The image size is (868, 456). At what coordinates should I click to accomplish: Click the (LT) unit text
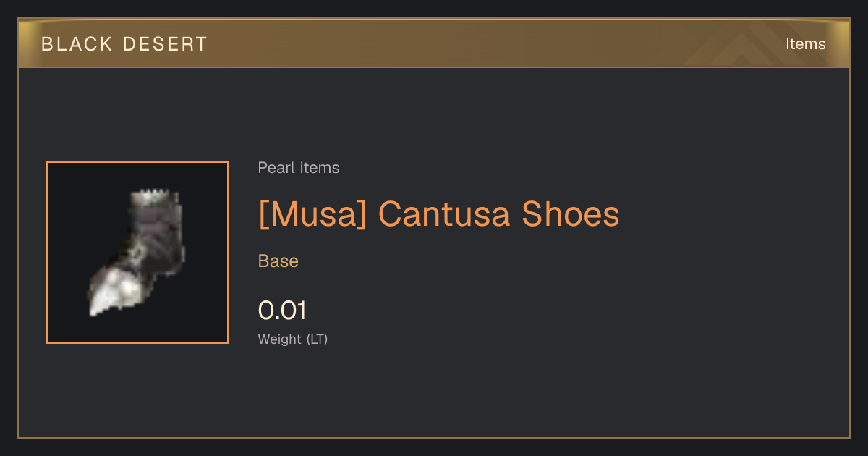point(317,339)
